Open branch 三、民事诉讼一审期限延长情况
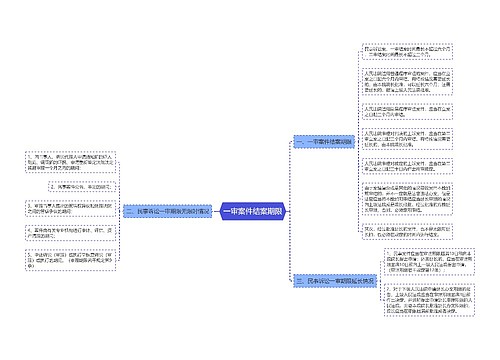The image size is (500, 360). [x=335, y=281]
